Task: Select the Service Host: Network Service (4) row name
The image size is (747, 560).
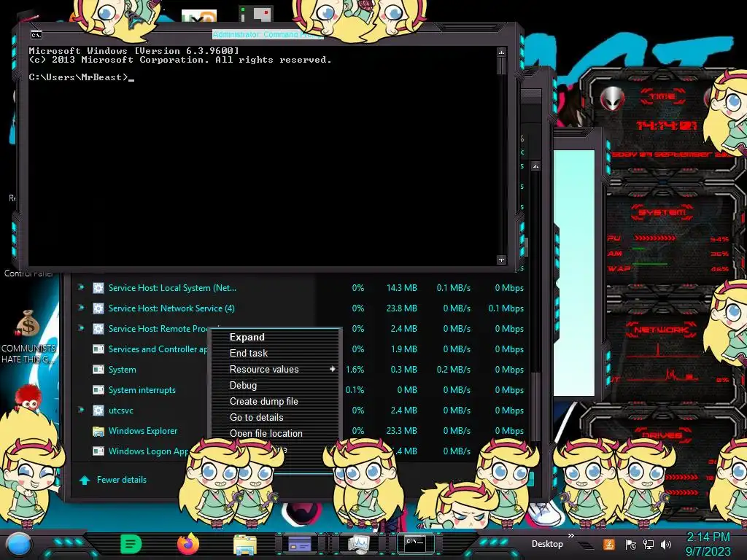Action: [x=171, y=308]
